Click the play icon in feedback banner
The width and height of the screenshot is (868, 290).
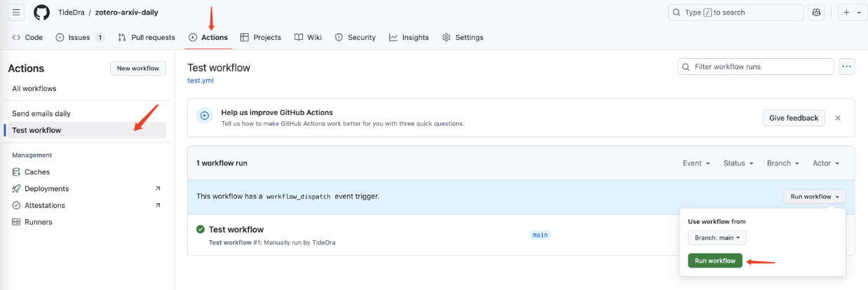click(x=205, y=116)
